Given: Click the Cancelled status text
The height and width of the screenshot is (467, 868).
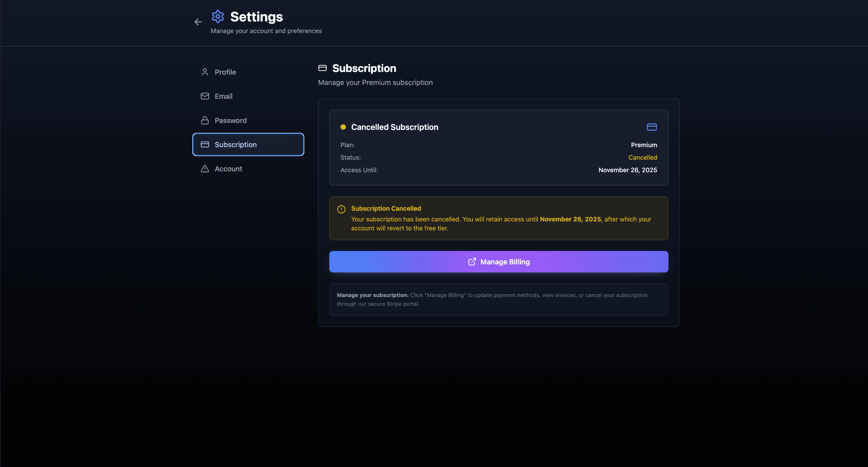Looking at the screenshot, I should coord(642,157).
